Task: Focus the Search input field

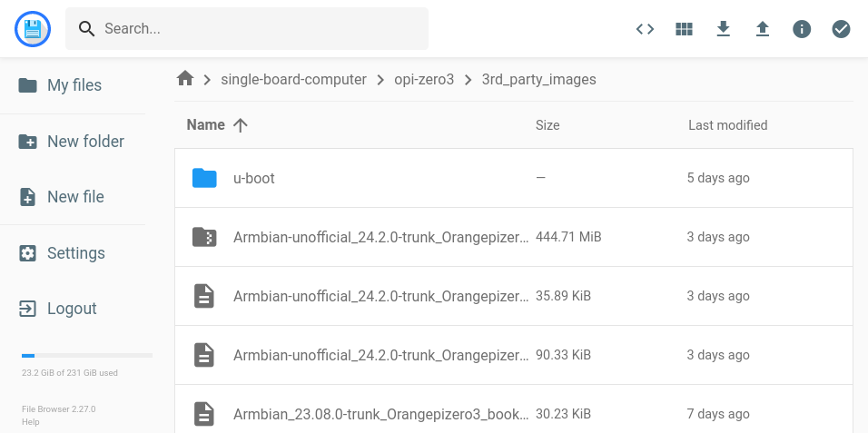Action: click(259, 29)
